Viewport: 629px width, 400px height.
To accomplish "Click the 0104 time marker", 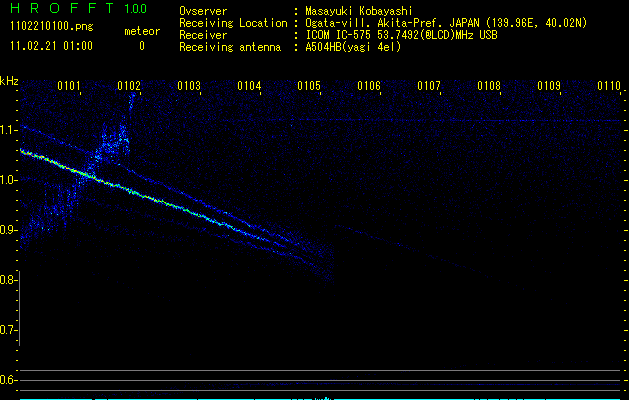I will coord(249,86).
